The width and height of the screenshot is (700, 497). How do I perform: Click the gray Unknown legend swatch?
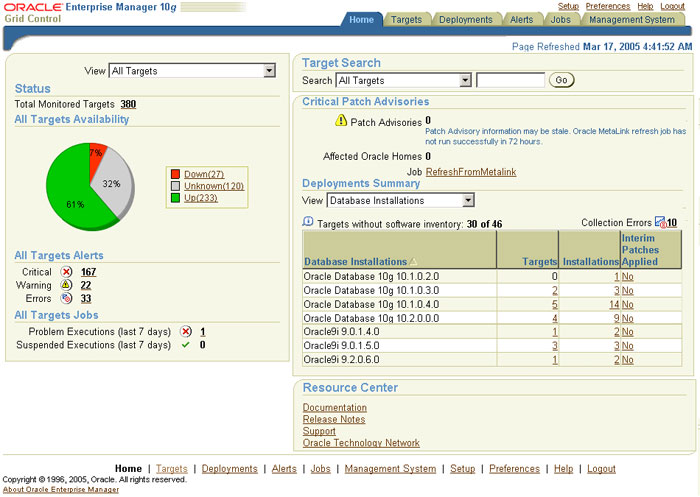point(175,186)
